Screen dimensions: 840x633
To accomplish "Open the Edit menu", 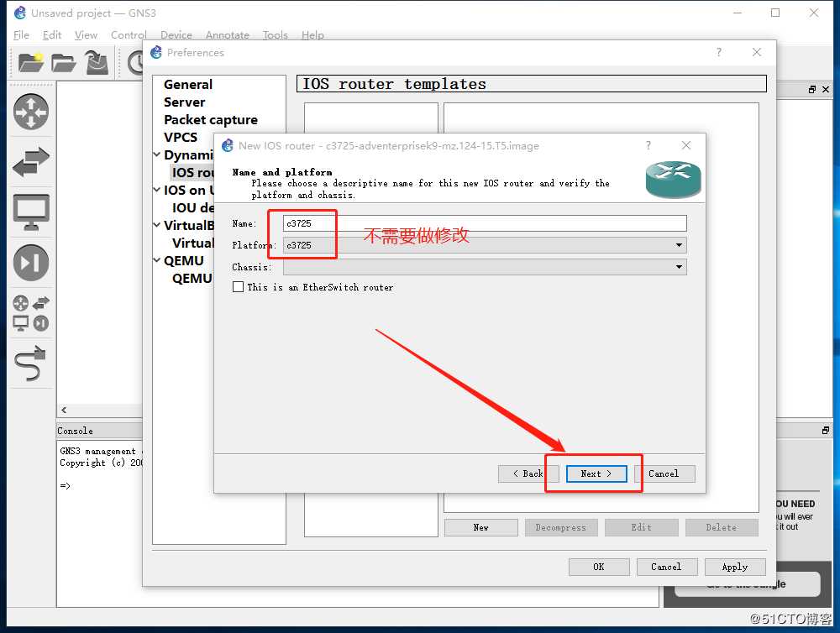I will coord(52,35).
